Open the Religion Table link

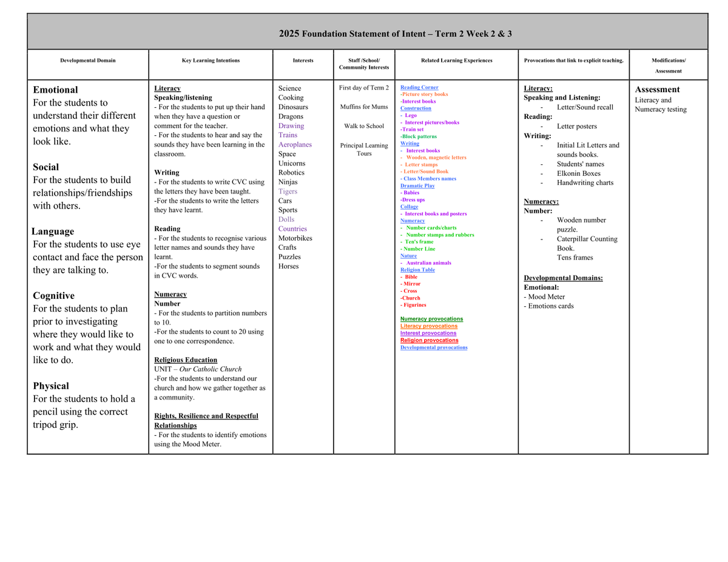click(417, 270)
